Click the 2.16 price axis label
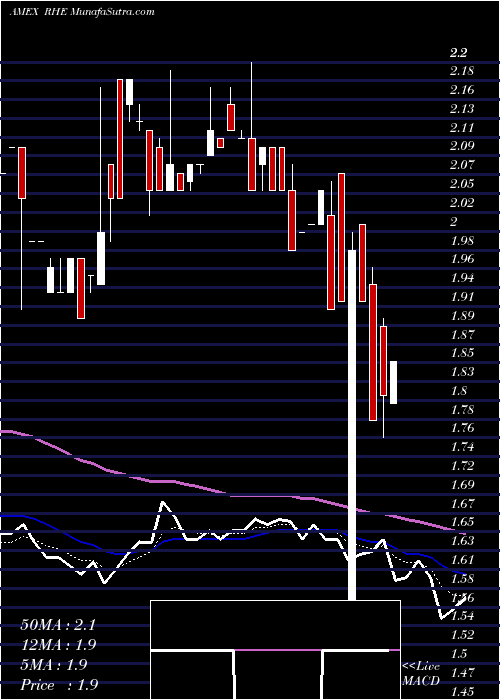The image size is (500, 700). click(x=462, y=91)
